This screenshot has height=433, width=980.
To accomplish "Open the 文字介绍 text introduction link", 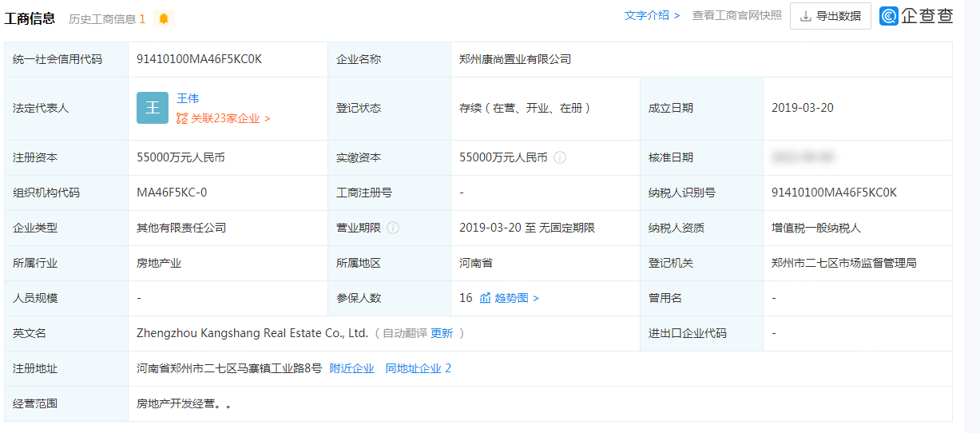I will pos(652,15).
